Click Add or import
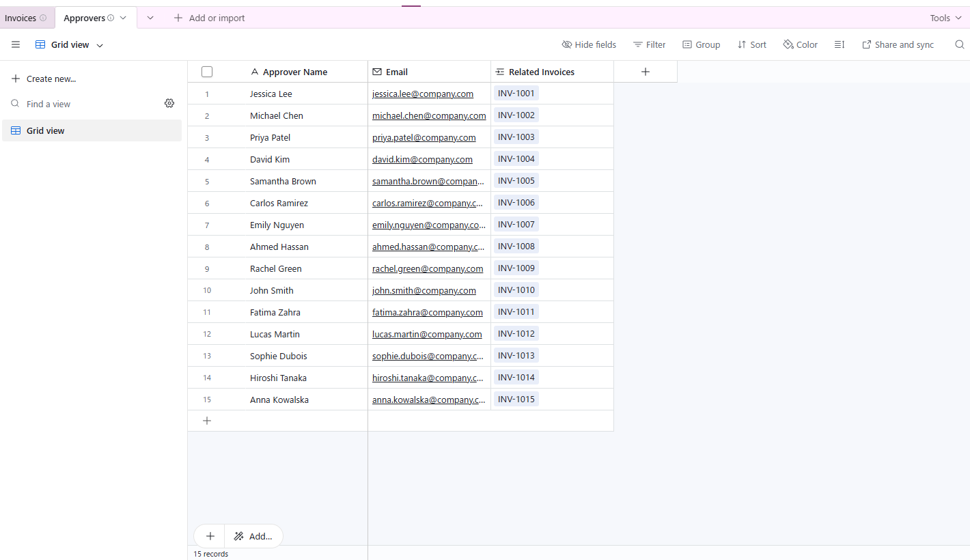Screen dimensions: 970x560 (209, 18)
